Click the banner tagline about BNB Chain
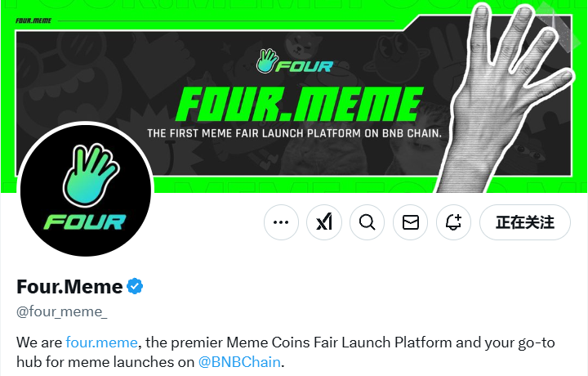 click(294, 132)
